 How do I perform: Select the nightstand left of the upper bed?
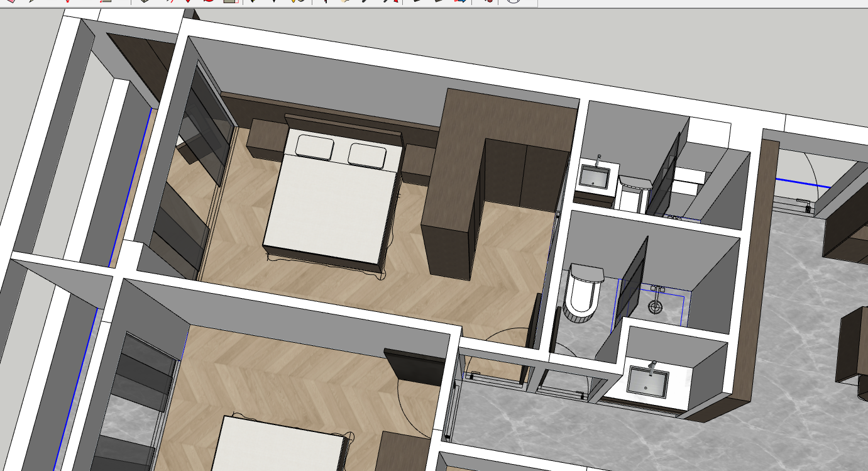(267, 138)
